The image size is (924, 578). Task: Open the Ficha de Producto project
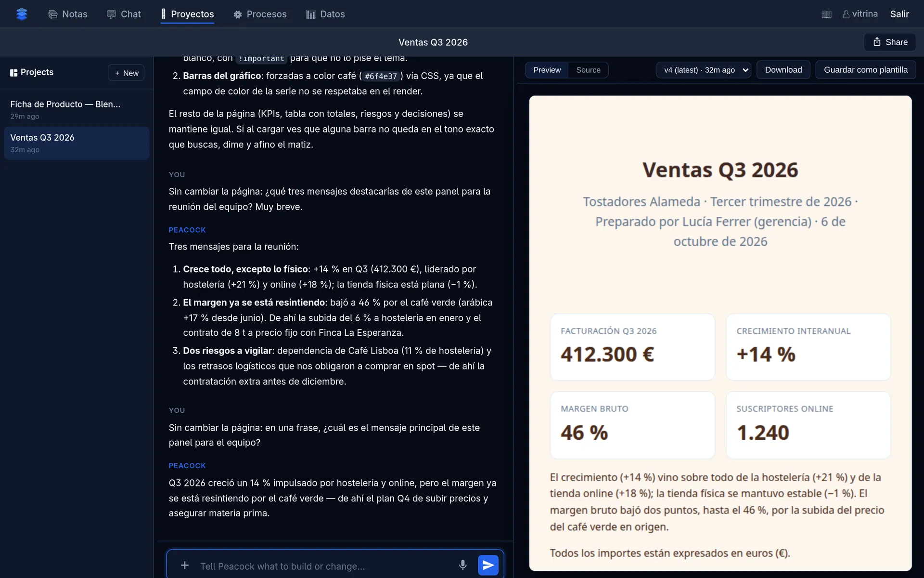[77, 109]
